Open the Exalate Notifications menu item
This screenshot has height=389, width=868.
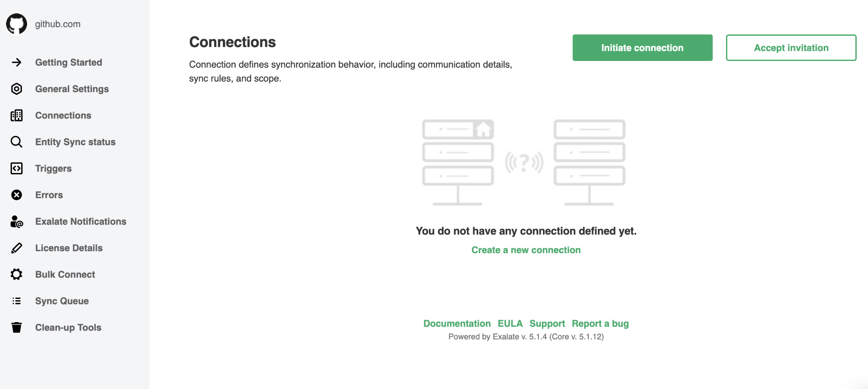click(81, 221)
